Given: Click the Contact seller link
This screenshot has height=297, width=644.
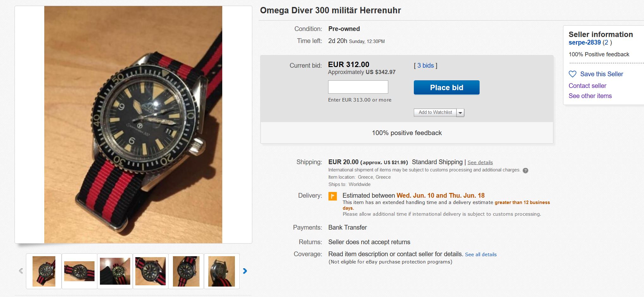Looking at the screenshot, I should (x=587, y=86).
